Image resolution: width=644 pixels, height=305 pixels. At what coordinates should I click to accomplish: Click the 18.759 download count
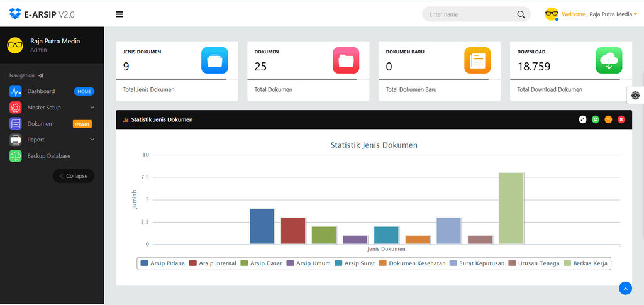[x=533, y=67]
